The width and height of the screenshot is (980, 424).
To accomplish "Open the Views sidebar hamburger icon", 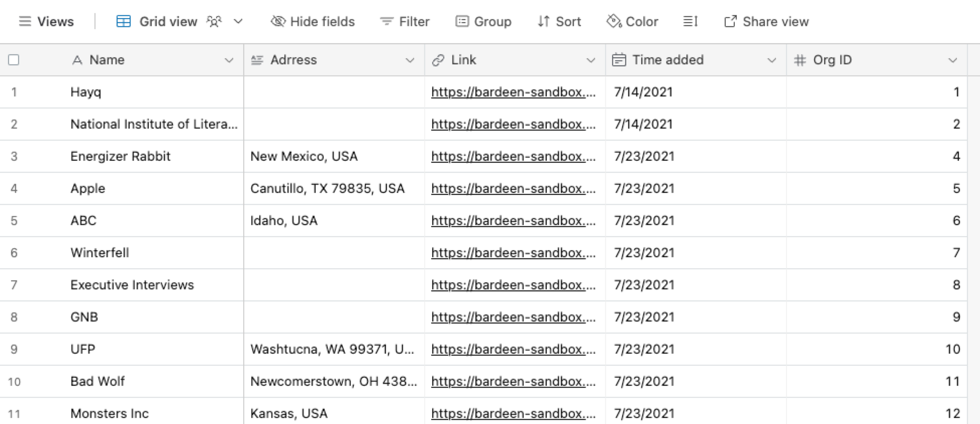I will pos(25,22).
